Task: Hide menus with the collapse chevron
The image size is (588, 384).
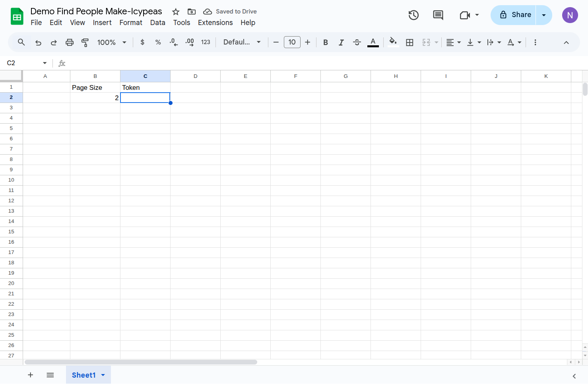Action: click(566, 43)
